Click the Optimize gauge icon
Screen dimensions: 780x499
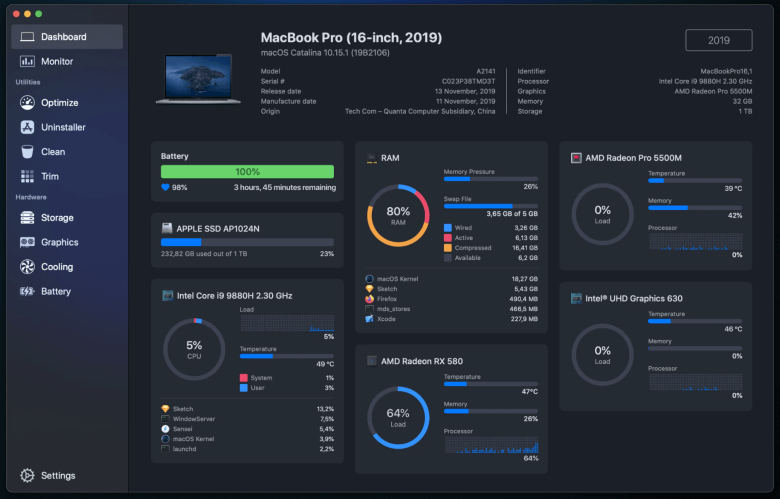click(27, 102)
